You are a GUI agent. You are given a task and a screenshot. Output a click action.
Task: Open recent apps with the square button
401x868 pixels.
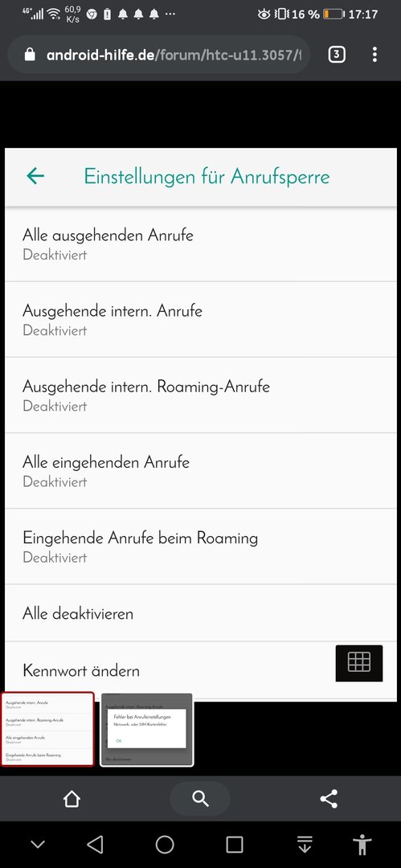pos(235,845)
